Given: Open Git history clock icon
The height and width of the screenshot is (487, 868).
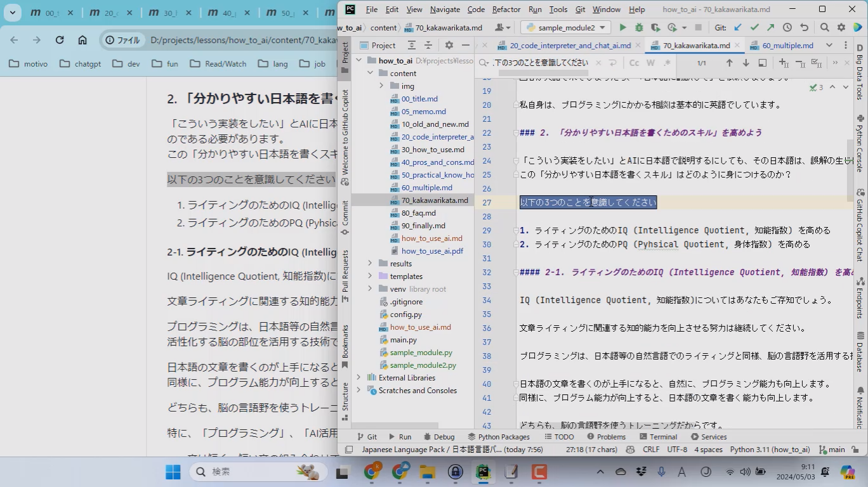Looking at the screenshot, I should [787, 27].
